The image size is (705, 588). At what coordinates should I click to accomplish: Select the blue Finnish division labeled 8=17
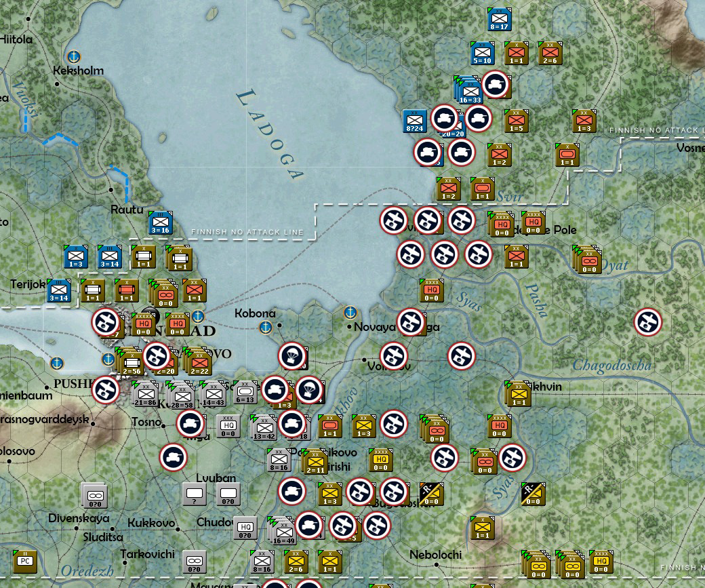(x=499, y=20)
